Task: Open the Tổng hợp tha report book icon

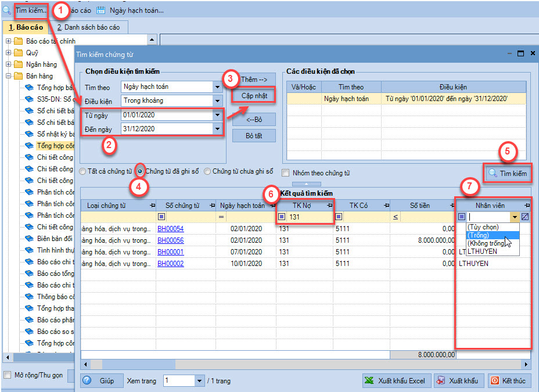Action: 30,308
